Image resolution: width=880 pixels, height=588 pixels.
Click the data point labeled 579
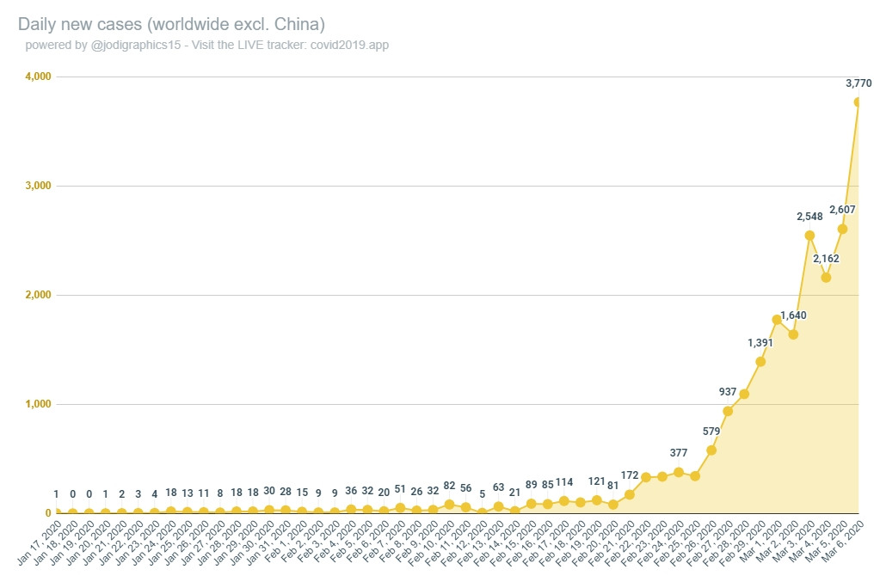pyautogui.click(x=711, y=450)
